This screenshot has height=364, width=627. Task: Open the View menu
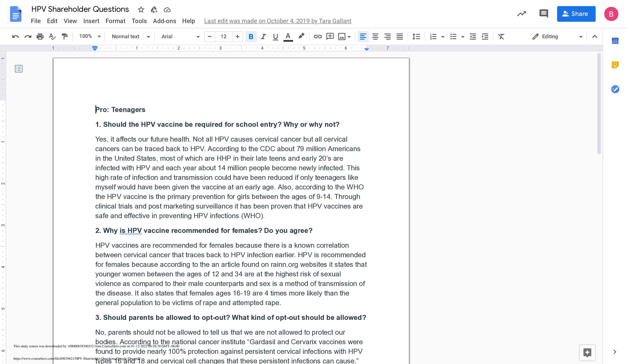70,21
